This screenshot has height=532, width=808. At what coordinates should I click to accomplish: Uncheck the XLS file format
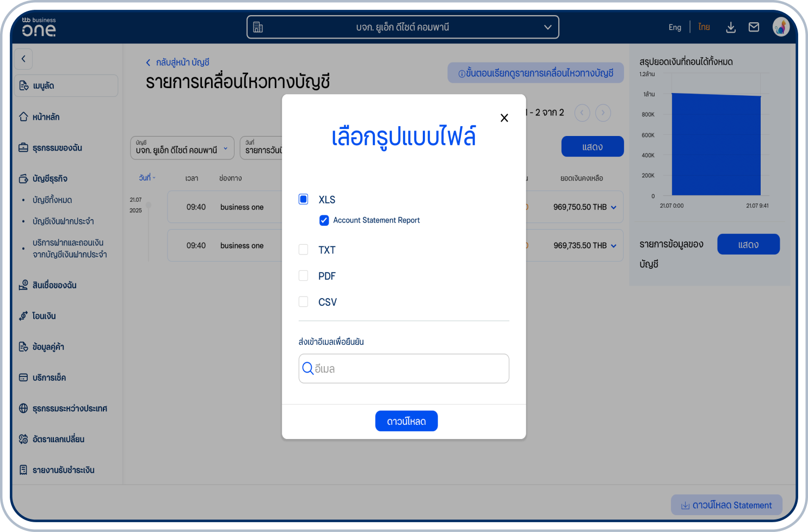coord(303,199)
